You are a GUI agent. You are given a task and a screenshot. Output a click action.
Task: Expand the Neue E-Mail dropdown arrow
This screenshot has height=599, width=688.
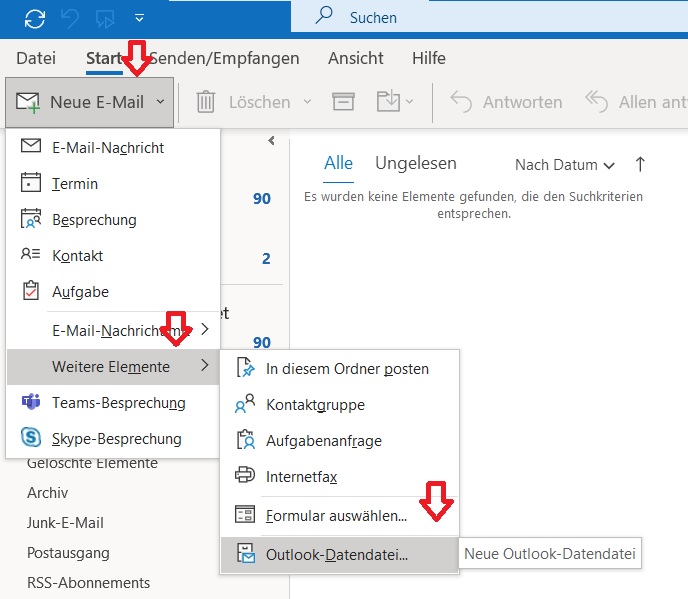[x=161, y=102]
